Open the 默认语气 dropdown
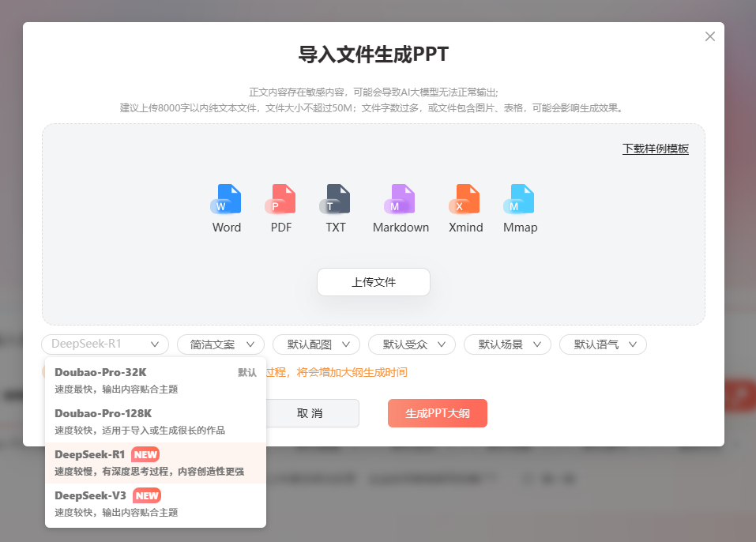This screenshot has height=542, width=756. [603, 344]
